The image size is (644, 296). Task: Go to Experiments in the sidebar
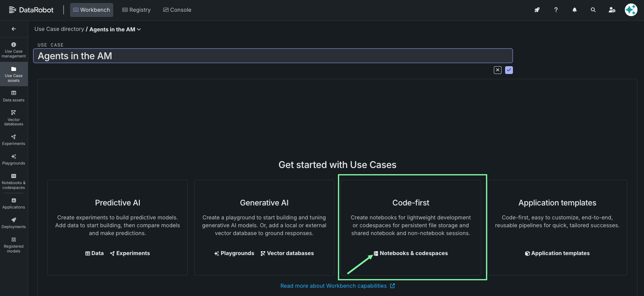pyautogui.click(x=13, y=140)
